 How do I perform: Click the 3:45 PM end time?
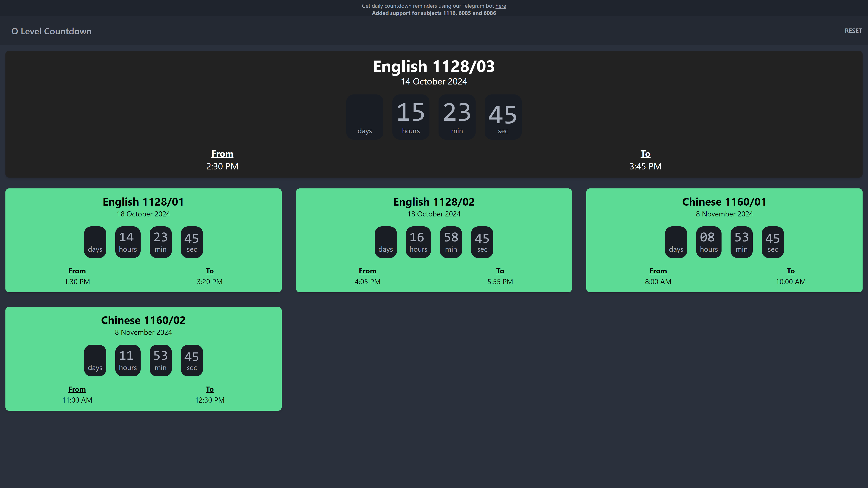point(645,166)
